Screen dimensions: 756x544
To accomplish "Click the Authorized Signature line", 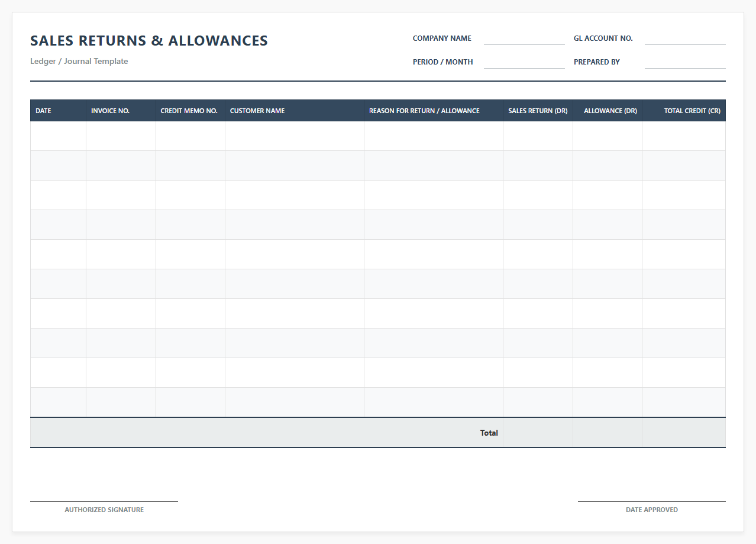I will pyautogui.click(x=104, y=501).
